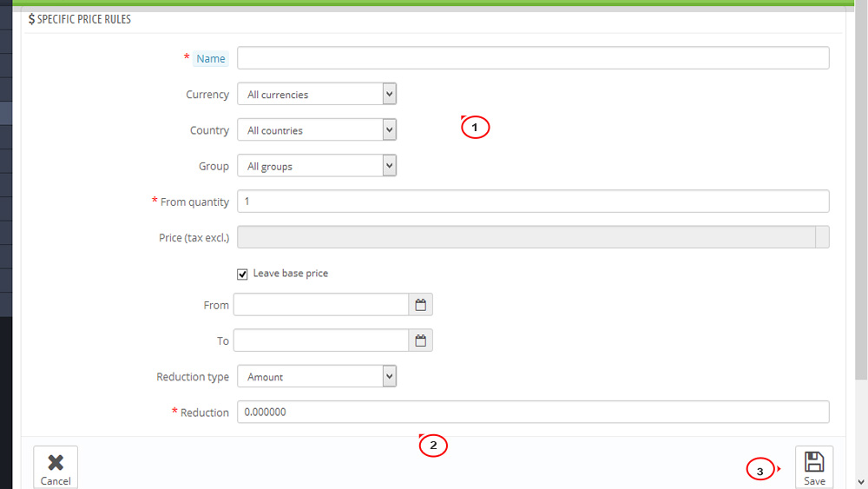The width and height of the screenshot is (868, 489).
Task: Uncheck the Leave base price checkbox
Action: coord(242,274)
